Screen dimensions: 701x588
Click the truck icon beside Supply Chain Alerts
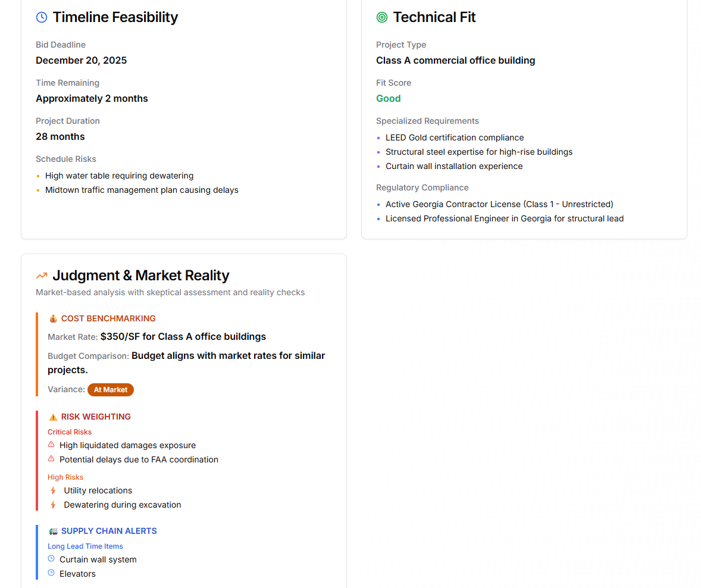[53, 531]
